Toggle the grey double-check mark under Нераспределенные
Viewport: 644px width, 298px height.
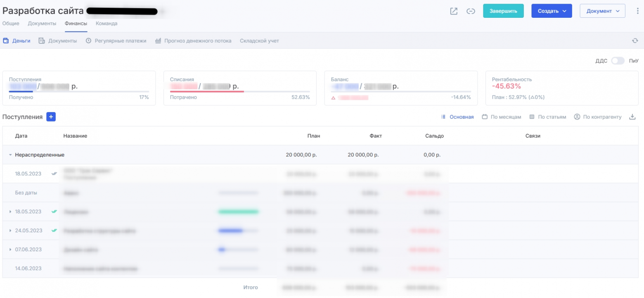[54, 174]
